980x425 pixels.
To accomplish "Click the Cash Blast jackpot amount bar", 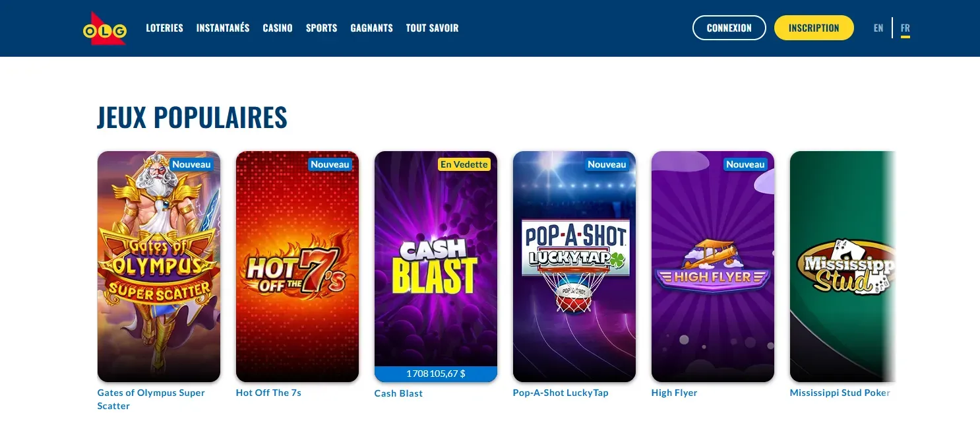I will coord(436,374).
